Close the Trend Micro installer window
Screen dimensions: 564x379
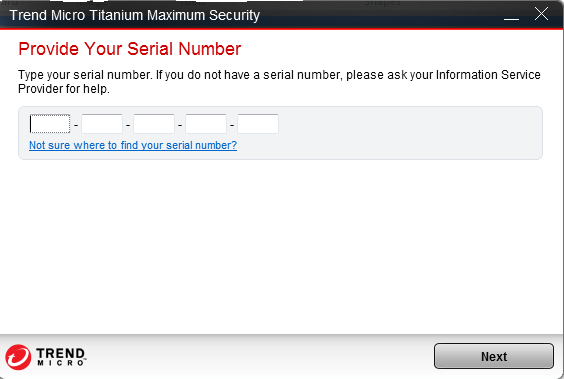click(x=541, y=14)
